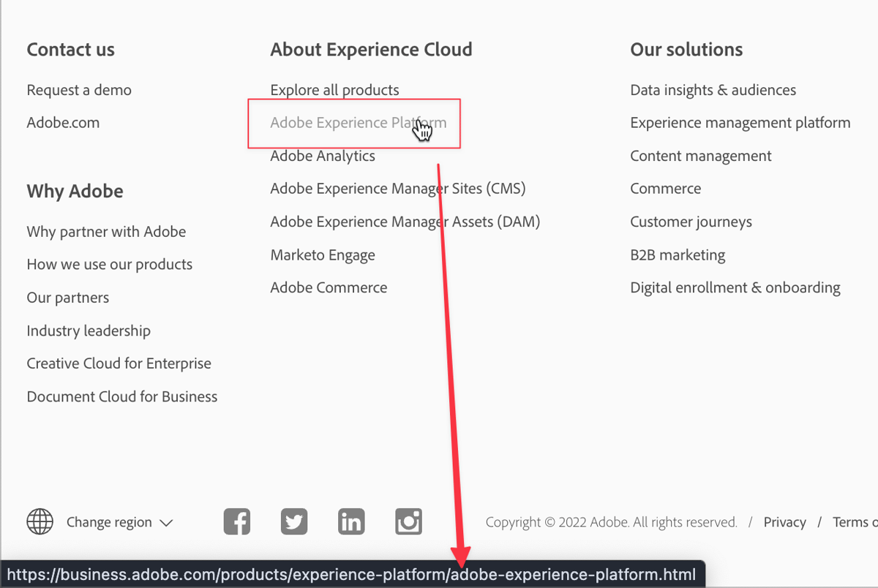This screenshot has height=588, width=878.
Task: Open the Adobe Experience Platform link
Action: click(x=353, y=122)
